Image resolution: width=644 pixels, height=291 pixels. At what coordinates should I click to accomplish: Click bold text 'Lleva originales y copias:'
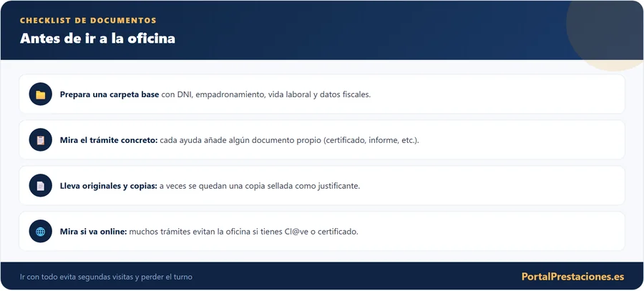pos(109,186)
